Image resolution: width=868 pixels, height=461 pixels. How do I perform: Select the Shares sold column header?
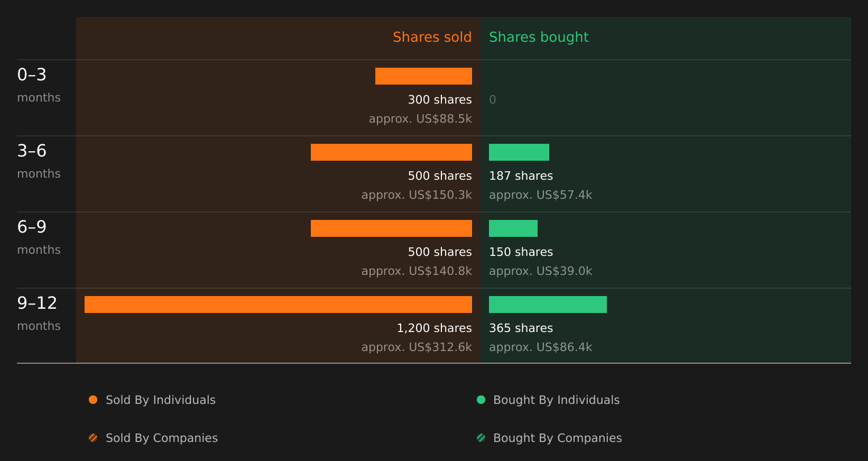pyautogui.click(x=432, y=37)
